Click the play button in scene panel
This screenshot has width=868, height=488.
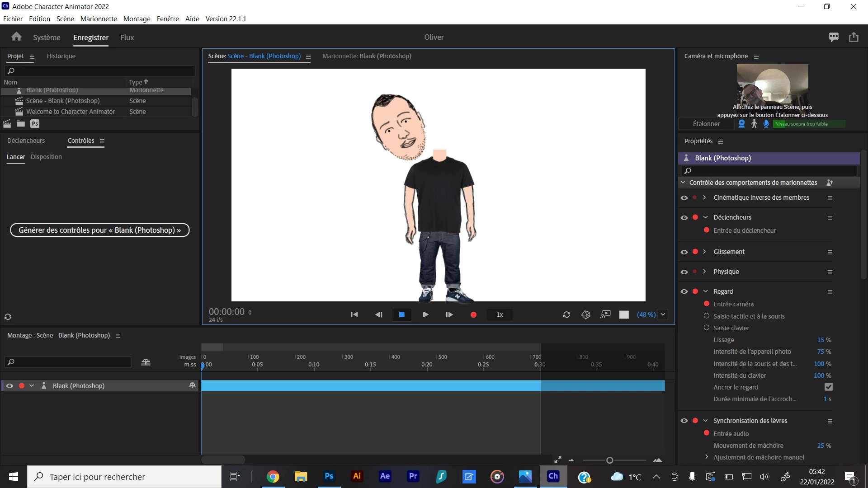pos(425,314)
